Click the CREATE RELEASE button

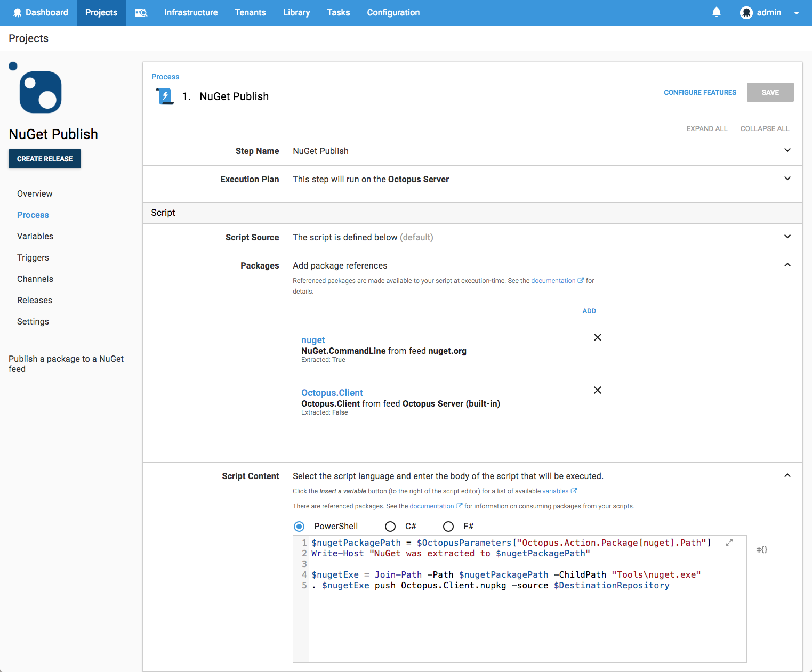(44, 158)
